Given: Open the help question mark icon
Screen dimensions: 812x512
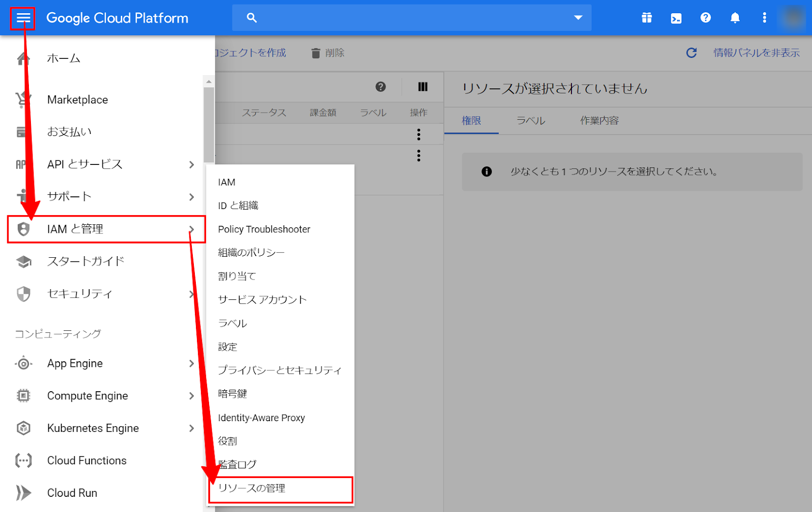Looking at the screenshot, I should coord(705,18).
